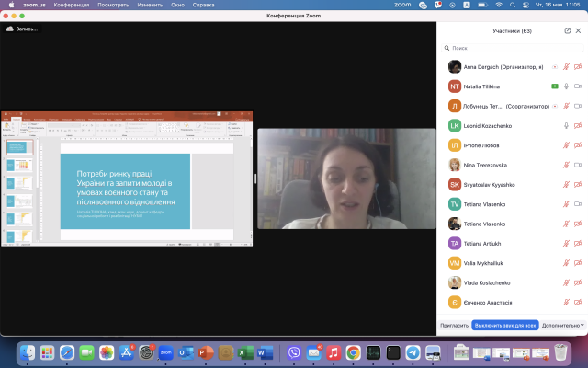
Task: Click the speaker's webcam video tile
Action: click(346, 178)
